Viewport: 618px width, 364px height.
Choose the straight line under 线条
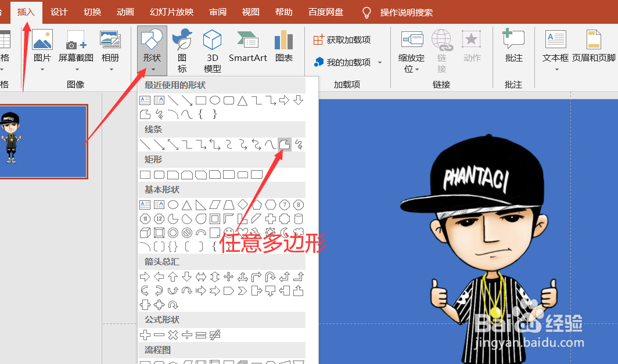point(145,145)
